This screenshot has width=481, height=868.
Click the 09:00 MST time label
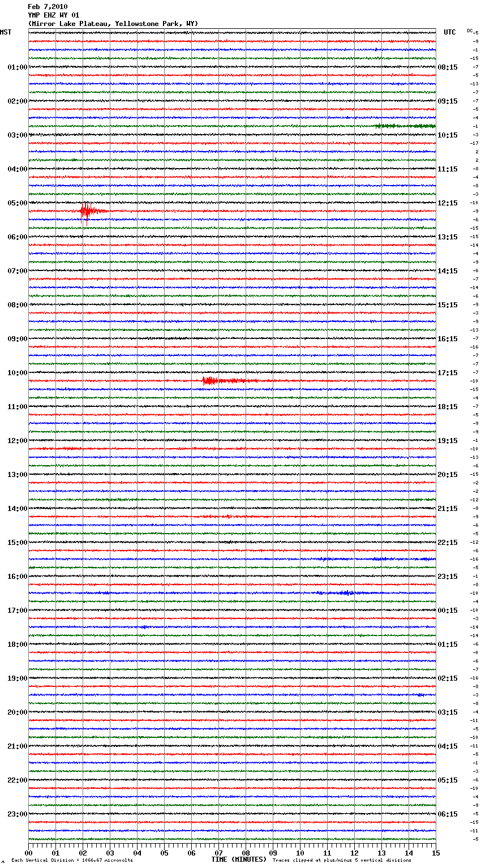pyautogui.click(x=18, y=339)
